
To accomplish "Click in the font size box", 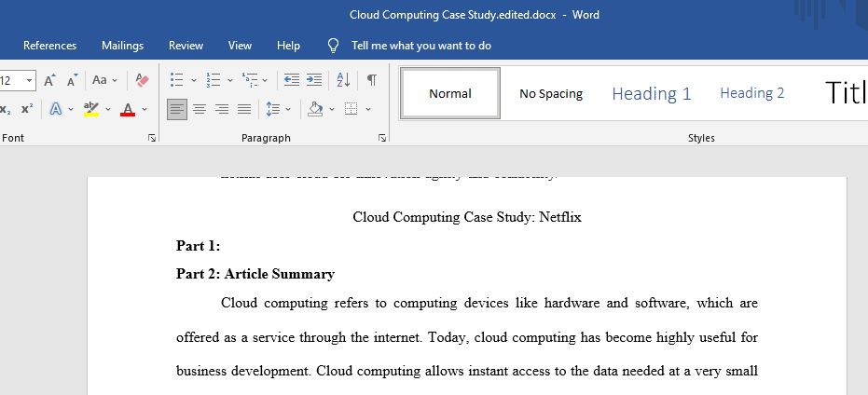I will coord(11,81).
